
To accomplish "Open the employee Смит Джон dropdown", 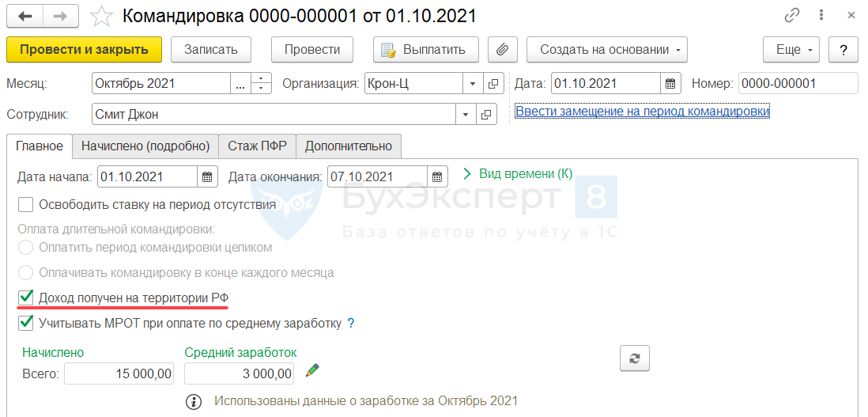I will 466,114.
